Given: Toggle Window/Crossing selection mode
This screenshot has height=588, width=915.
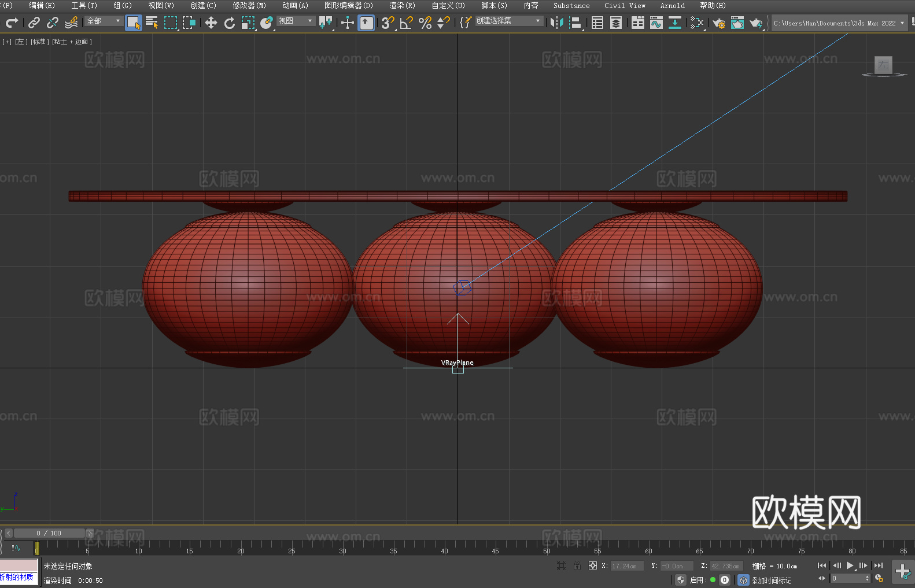Looking at the screenshot, I should click(189, 23).
